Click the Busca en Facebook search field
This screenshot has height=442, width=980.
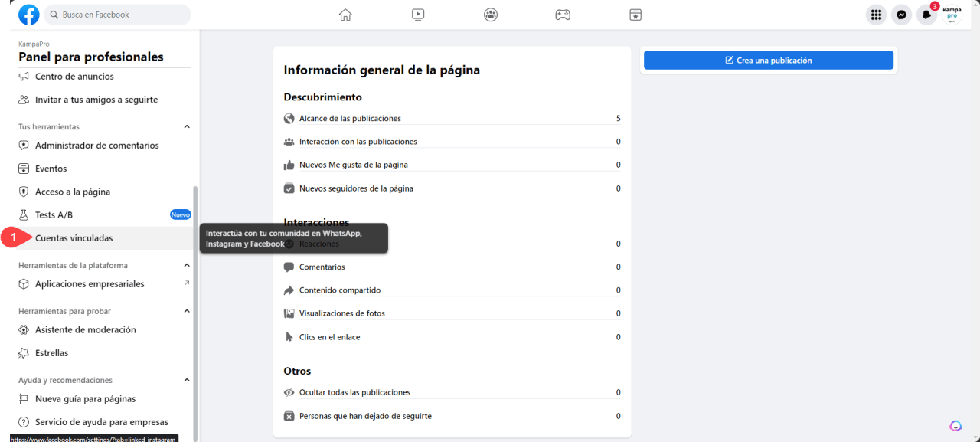[117, 15]
